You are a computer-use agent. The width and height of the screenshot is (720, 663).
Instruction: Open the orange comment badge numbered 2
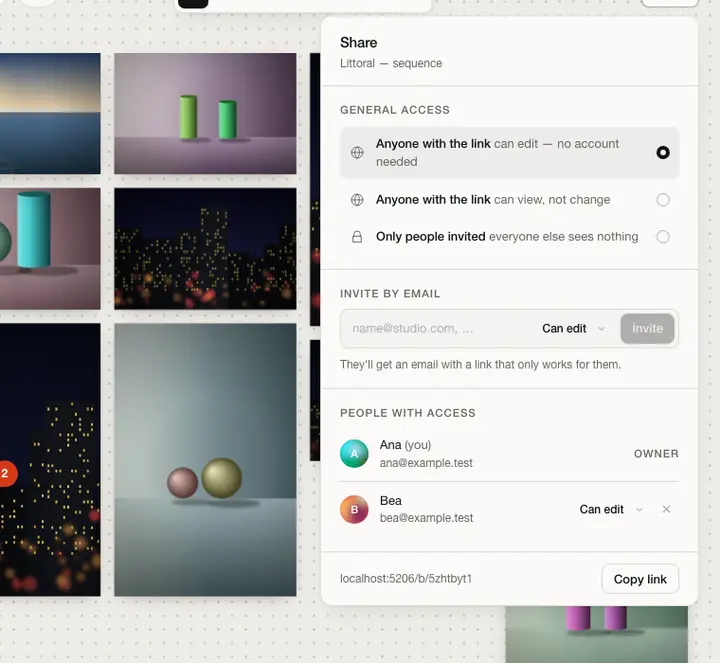6,473
